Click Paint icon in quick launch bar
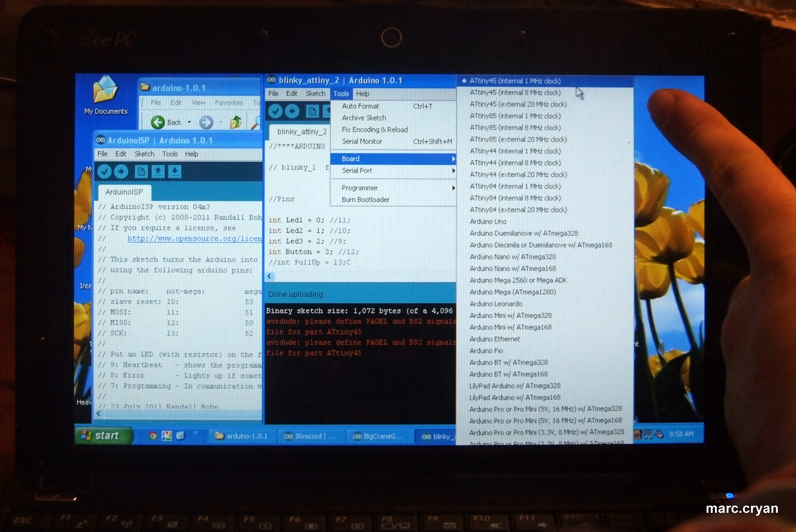Viewport: 796px width, 532px height. tap(167, 436)
